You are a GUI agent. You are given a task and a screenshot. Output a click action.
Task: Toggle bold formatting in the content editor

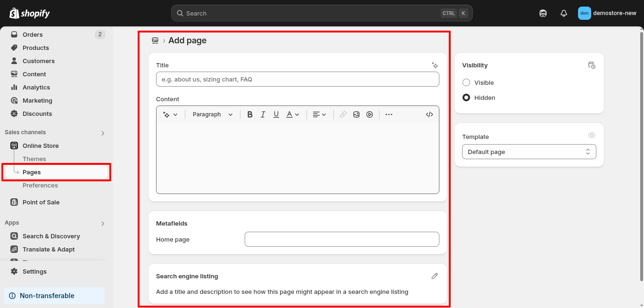pyautogui.click(x=249, y=114)
